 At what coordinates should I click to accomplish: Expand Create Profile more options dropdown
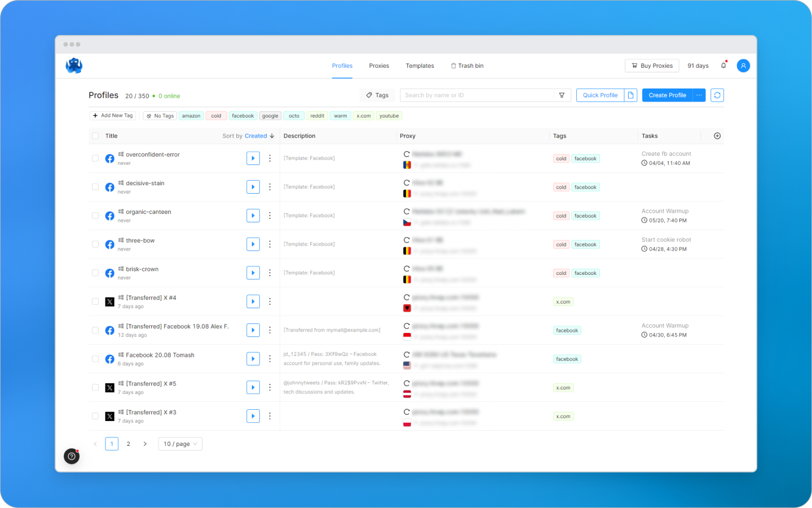pyautogui.click(x=699, y=95)
